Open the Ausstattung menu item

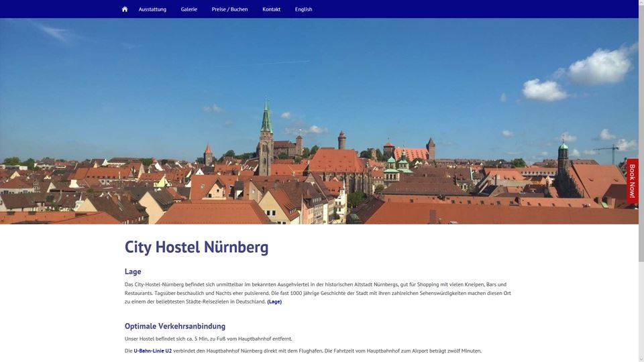152,9
